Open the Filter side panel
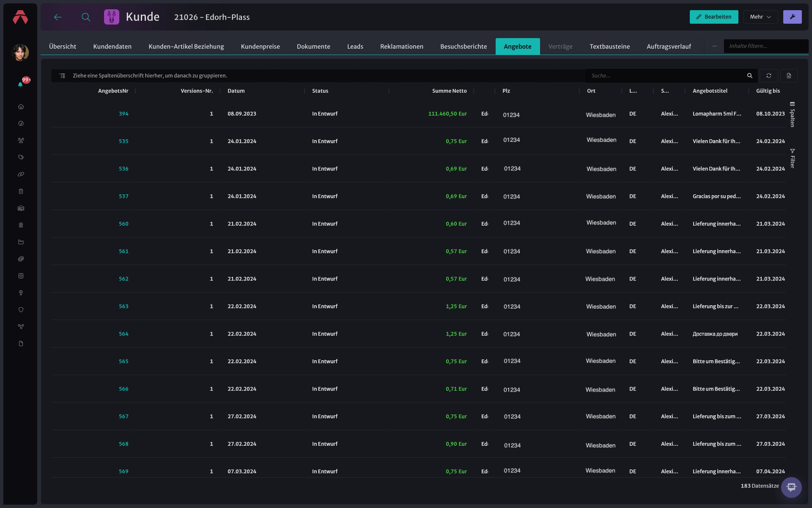This screenshot has width=812, height=508. (x=792, y=158)
